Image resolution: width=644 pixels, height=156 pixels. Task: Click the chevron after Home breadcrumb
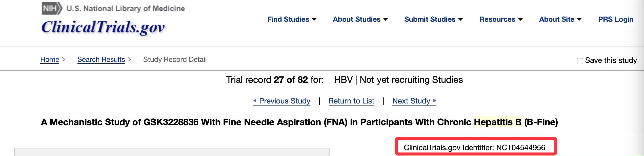click(64, 60)
